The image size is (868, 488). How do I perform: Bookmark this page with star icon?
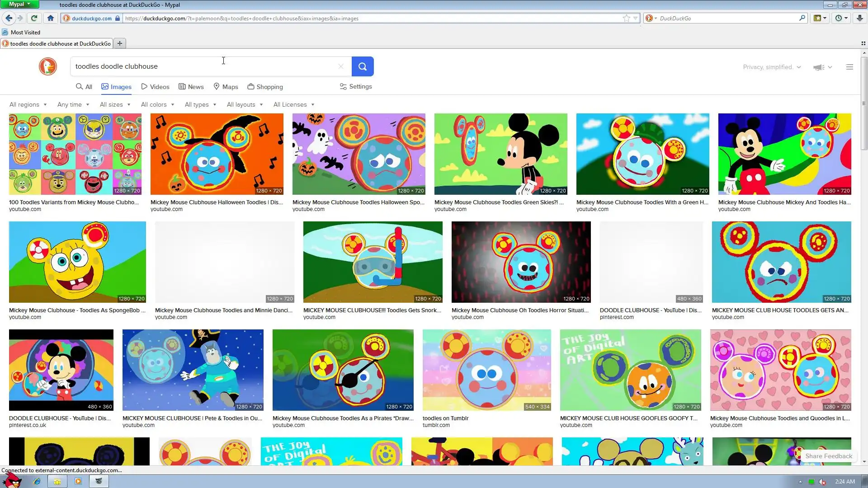626,18
